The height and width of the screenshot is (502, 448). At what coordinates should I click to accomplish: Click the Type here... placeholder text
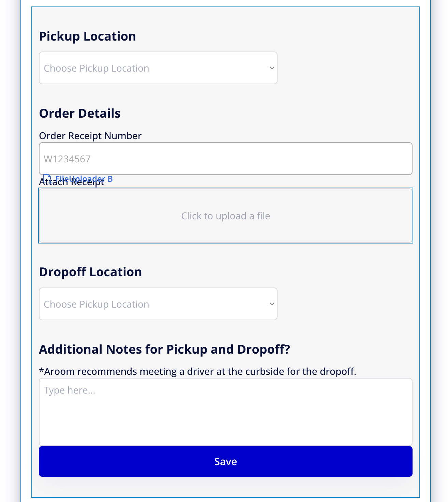70,390
